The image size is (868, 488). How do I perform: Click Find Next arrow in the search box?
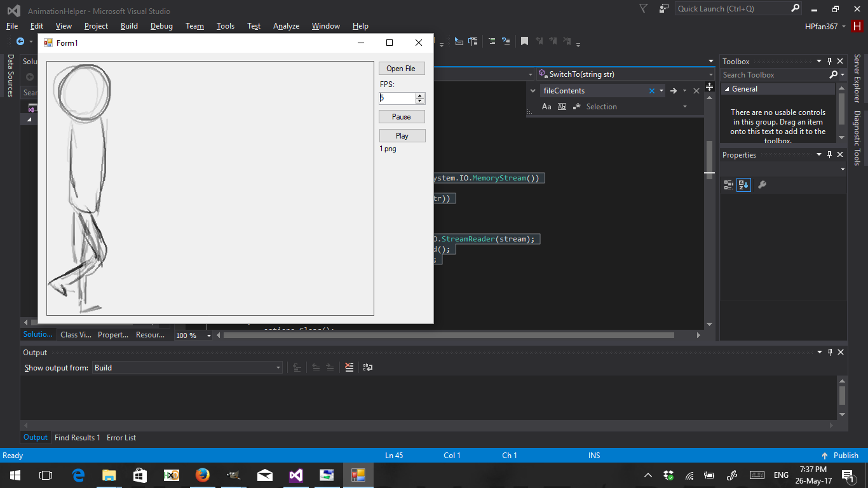[x=674, y=90]
